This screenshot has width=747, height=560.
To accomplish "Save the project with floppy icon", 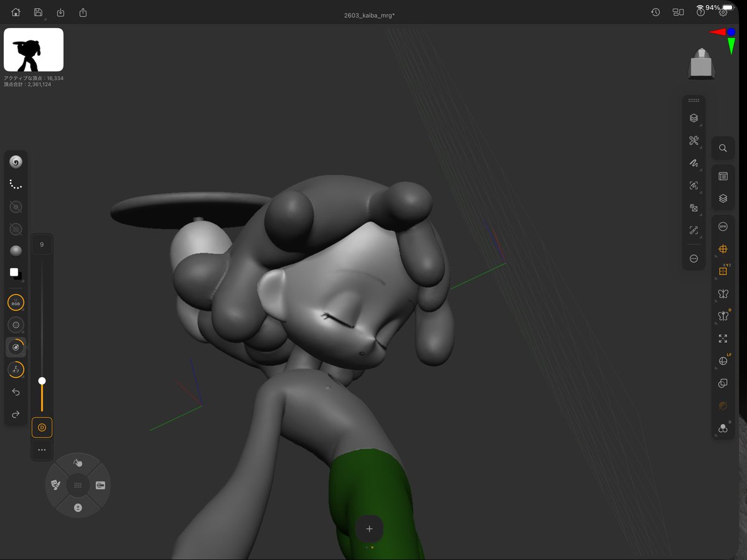I will (x=39, y=12).
